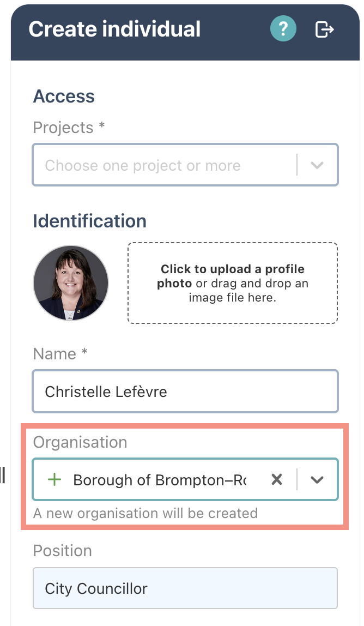This screenshot has width=364, height=626.
Task: Open the help question mark icon
Action: (x=283, y=29)
